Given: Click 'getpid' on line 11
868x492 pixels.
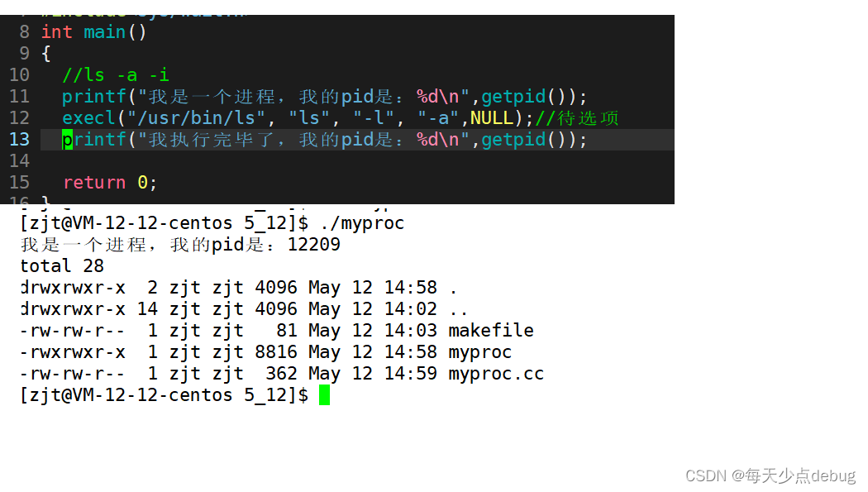Looking at the screenshot, I should pos(513,97).
